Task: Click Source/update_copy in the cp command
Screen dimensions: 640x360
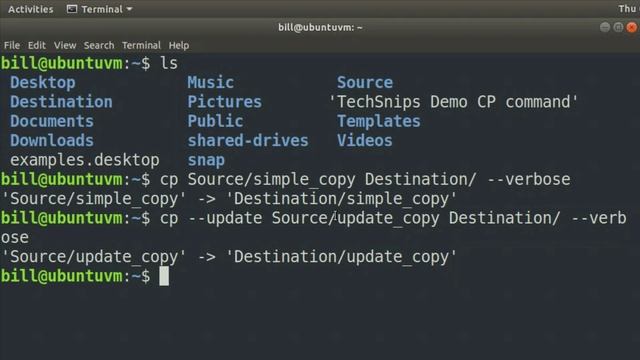Action: coord(356,218)
